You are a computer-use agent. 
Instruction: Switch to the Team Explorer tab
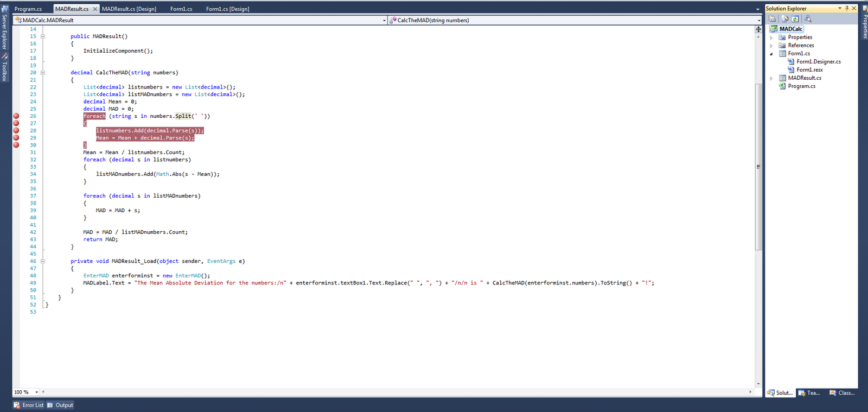(809, 393)
